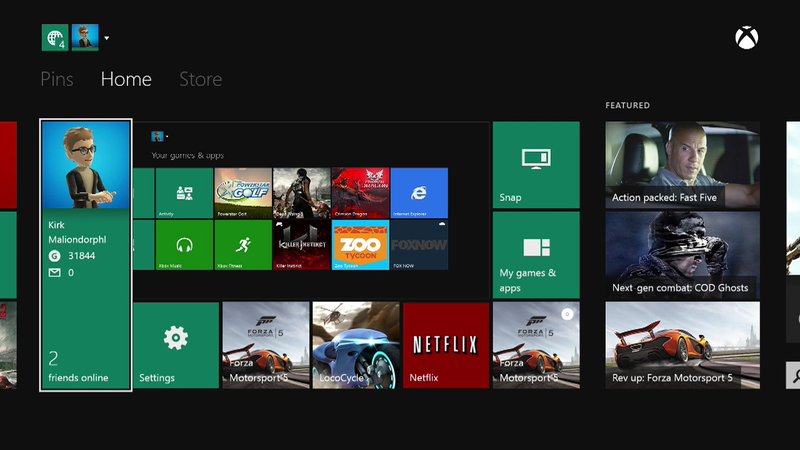Open Internet Explorer tile
Viewport: 800px width, 450px height.
pos(419,193)
